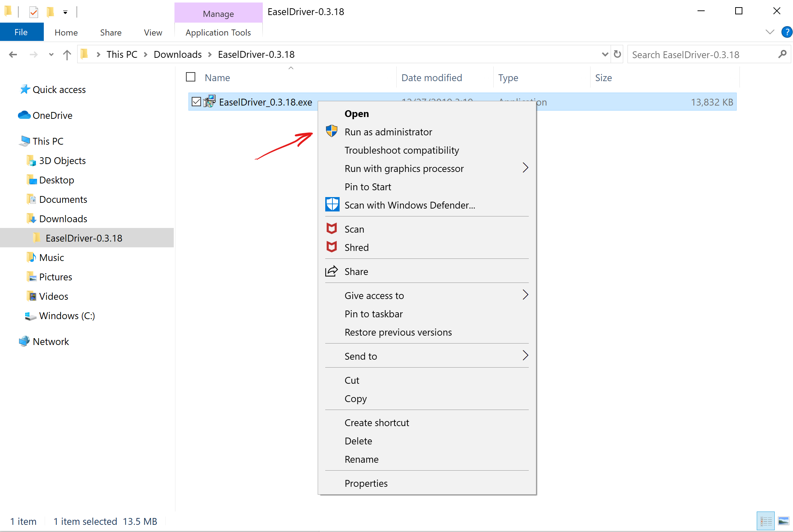Expand the Send to submenu
This screenshot has height=532, width=793.
(525, 355)
